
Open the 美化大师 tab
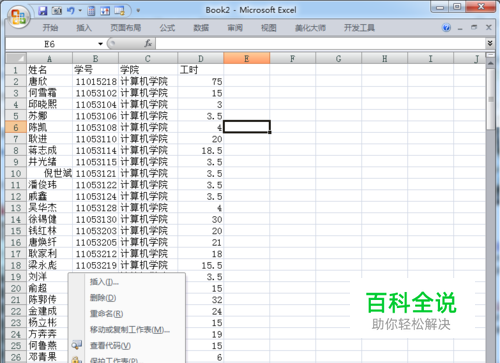point(310,28)
